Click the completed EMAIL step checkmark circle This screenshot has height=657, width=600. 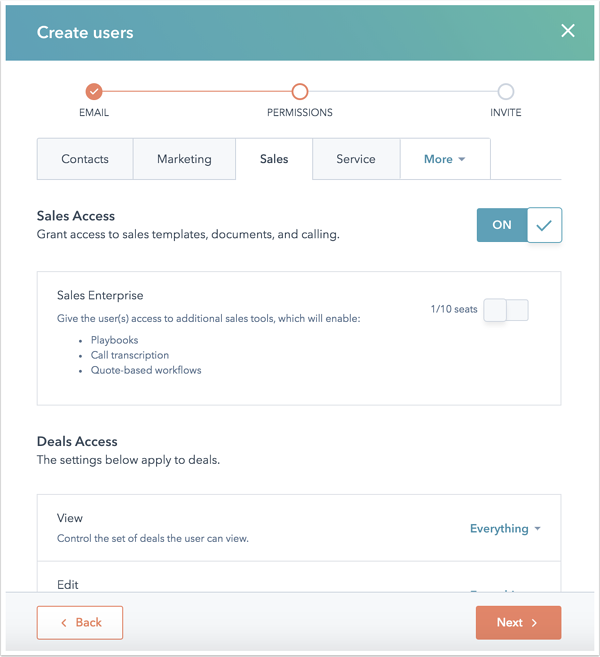(94, 91)
